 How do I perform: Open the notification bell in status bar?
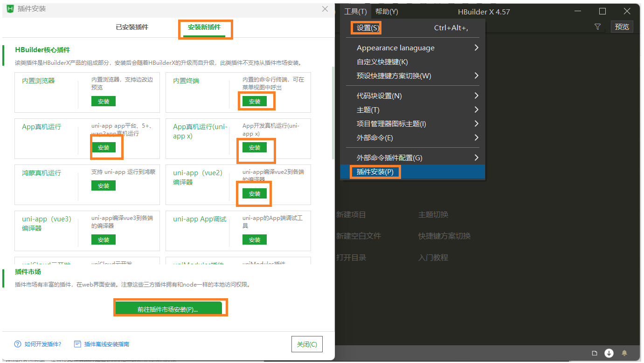[624, 353]
